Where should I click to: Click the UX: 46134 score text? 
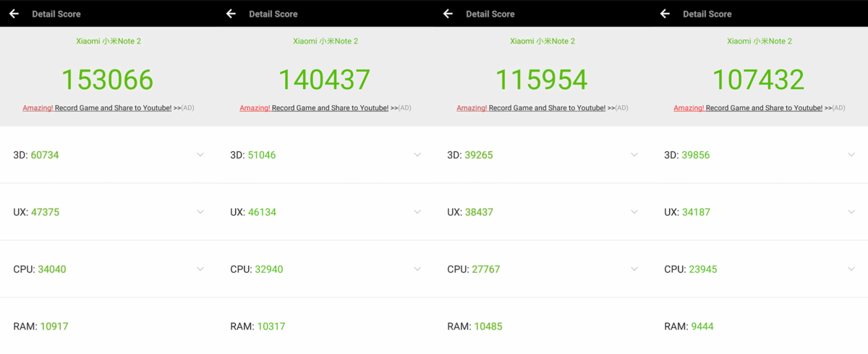253,212
